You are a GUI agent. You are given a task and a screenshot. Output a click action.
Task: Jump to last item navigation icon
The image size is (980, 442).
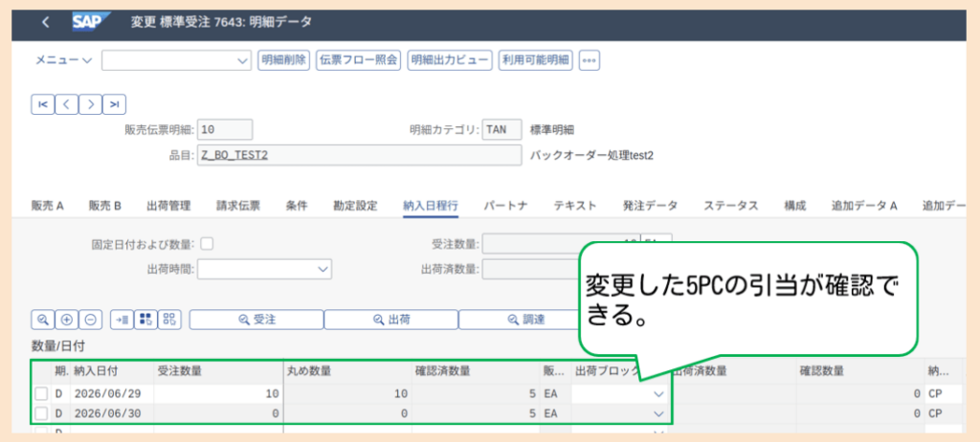click(114, 104)
